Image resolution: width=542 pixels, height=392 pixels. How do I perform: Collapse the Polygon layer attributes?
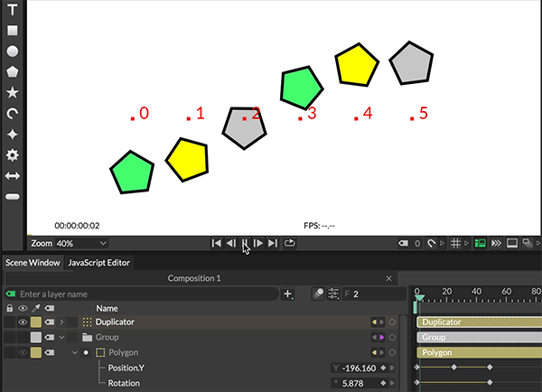(x=75, y=352)
